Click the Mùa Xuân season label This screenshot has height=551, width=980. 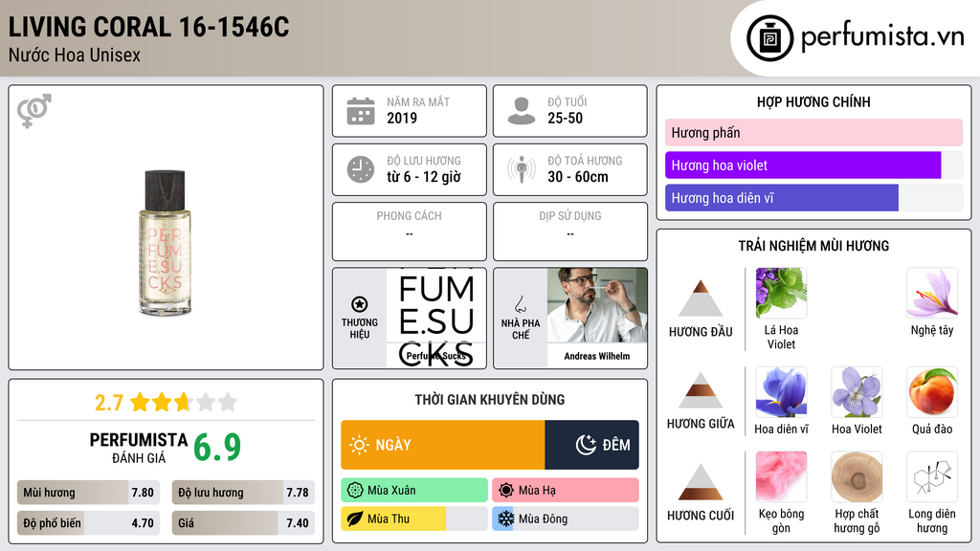[x=391, y=491]
